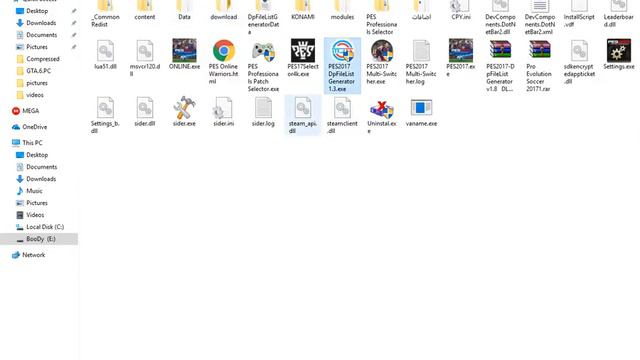This screenshot has height=360, width=640.
Task: Select the sider.exe tools icon
Action: click(184, 108)
